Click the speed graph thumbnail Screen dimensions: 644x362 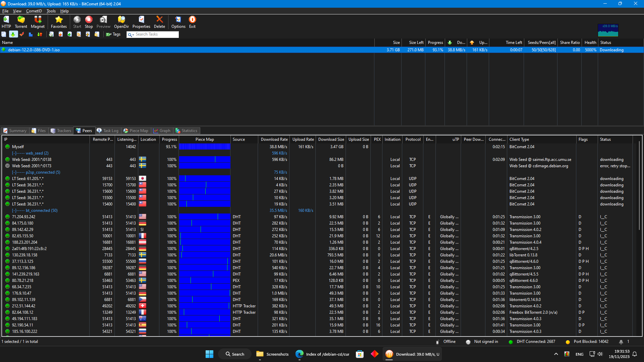point(608,30)
